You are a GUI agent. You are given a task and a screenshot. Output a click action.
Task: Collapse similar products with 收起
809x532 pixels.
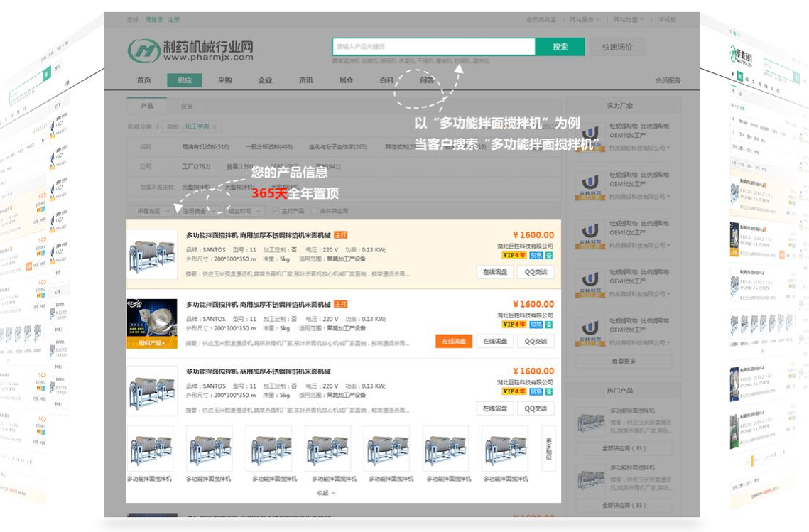coord(326,493)
